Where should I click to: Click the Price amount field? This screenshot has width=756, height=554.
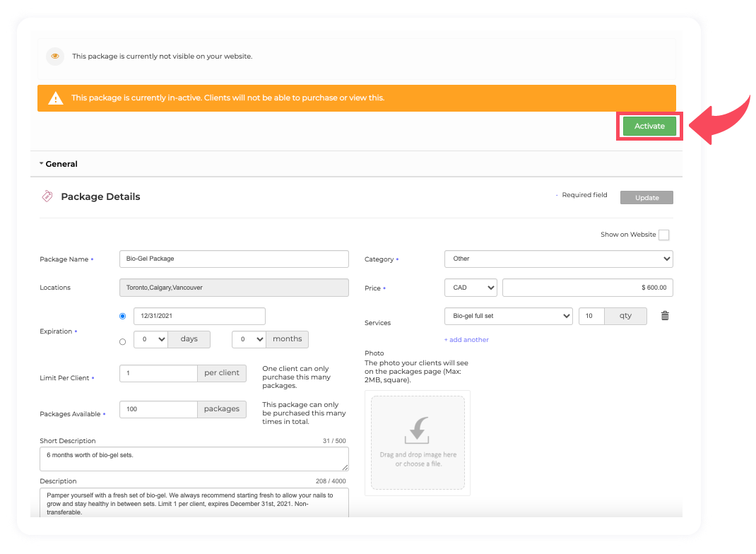tap(587, 288)
